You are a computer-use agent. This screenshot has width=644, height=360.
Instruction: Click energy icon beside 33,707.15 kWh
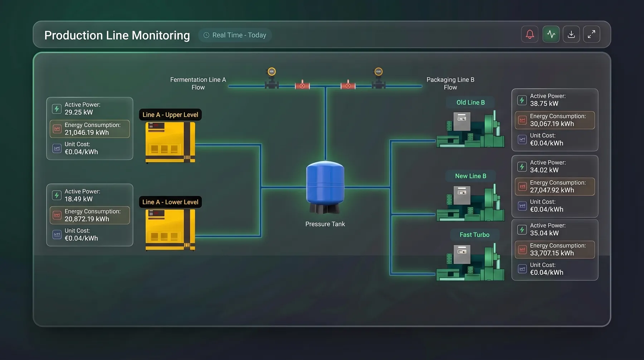[x=522, y=249]
